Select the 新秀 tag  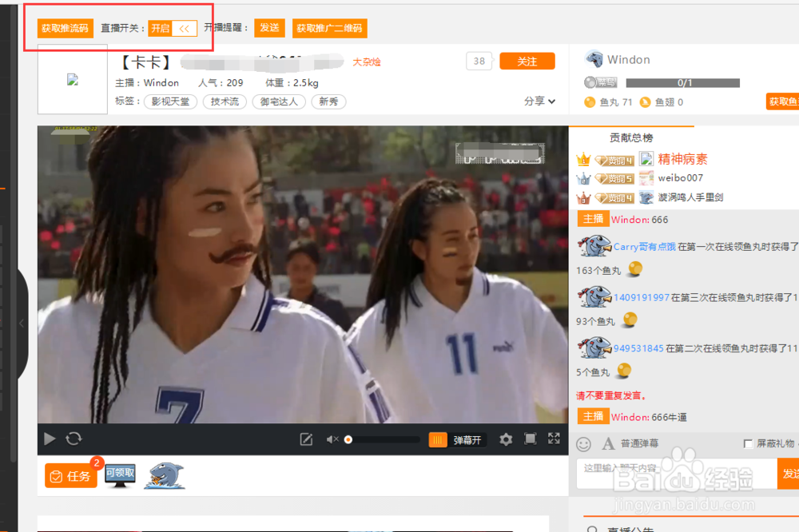click(328, 101)
